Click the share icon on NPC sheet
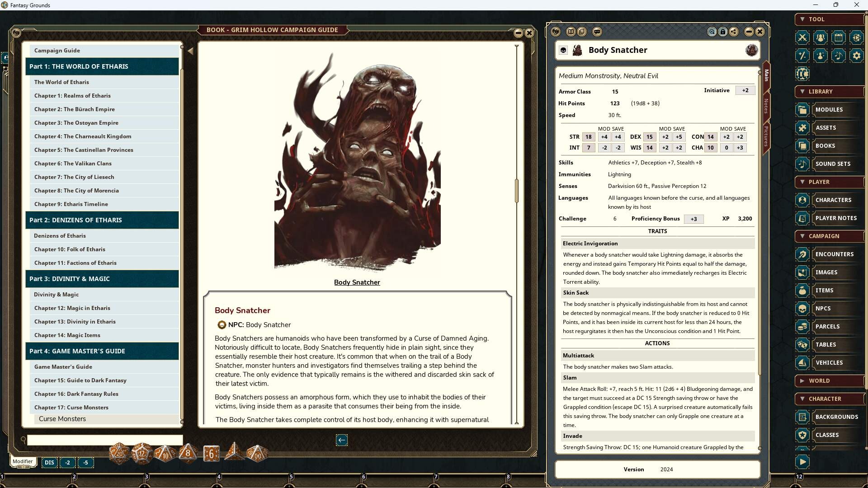Image resolution: width=868 pixels, height=488 pixels. point(734,32)
